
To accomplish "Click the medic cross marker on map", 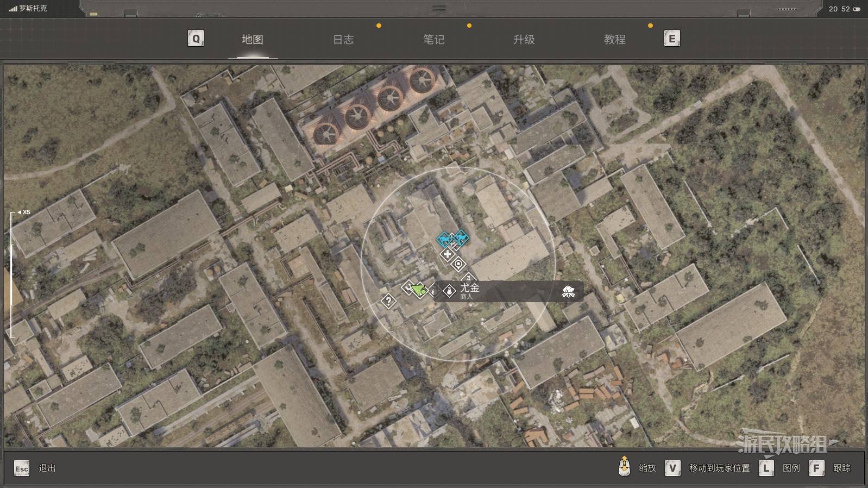I will (447, 254).
